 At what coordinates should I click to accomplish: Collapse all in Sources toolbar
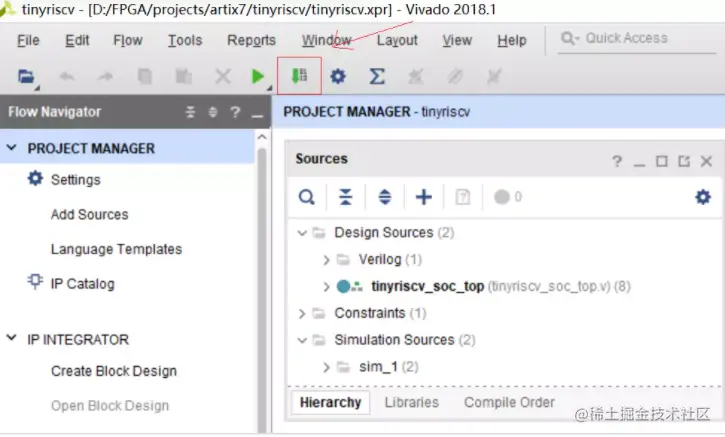[345, 197]
